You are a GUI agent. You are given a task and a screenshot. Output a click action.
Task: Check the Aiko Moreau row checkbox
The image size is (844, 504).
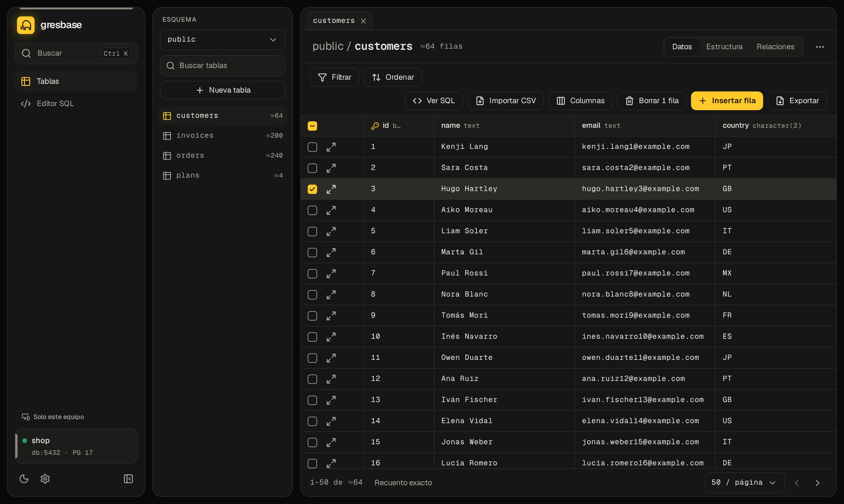tap(312, 210)
